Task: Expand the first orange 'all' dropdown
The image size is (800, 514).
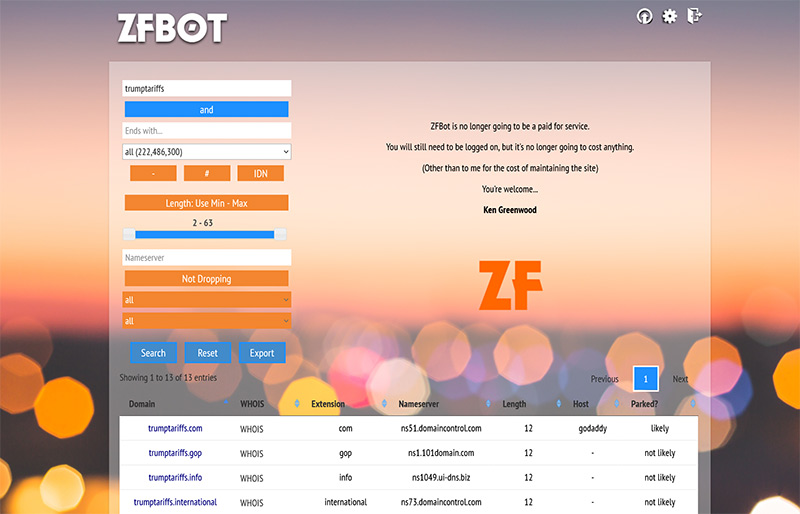Action: [x=206, y=300]
